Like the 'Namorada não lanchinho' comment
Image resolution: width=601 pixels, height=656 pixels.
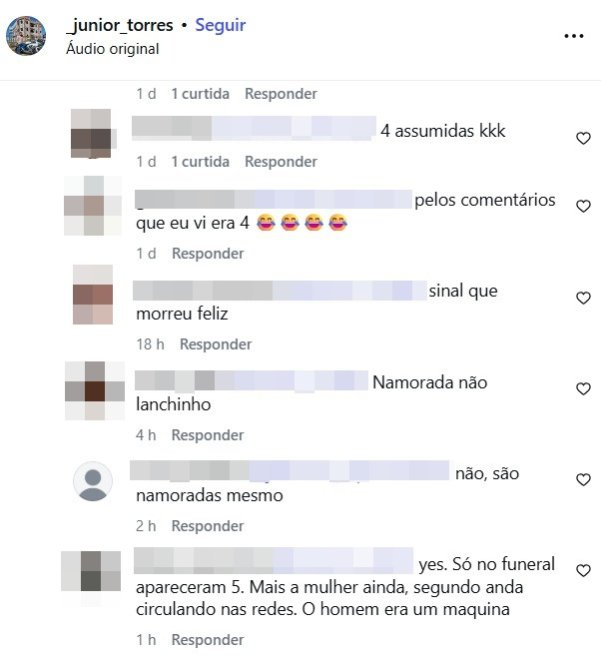tap(583, 389)
